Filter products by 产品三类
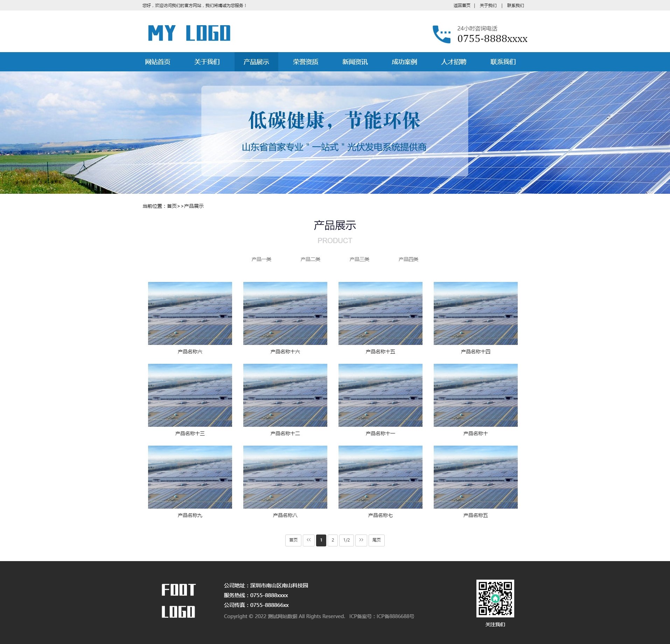This screenshot has width=670, height=644. click(x=359, y=259)
